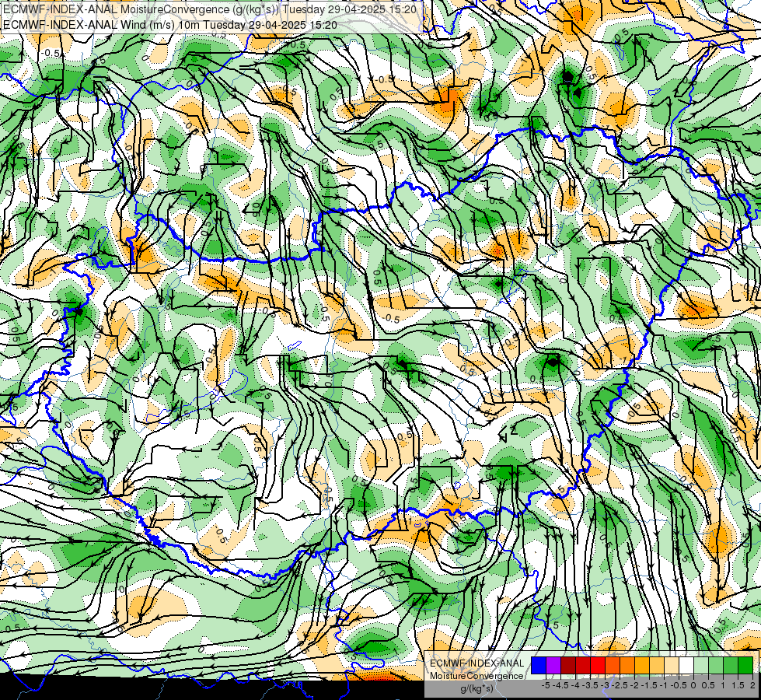Screen dimensions: 761x700
Task: Select the palest green swatch after 0
Action: point(701,665)
